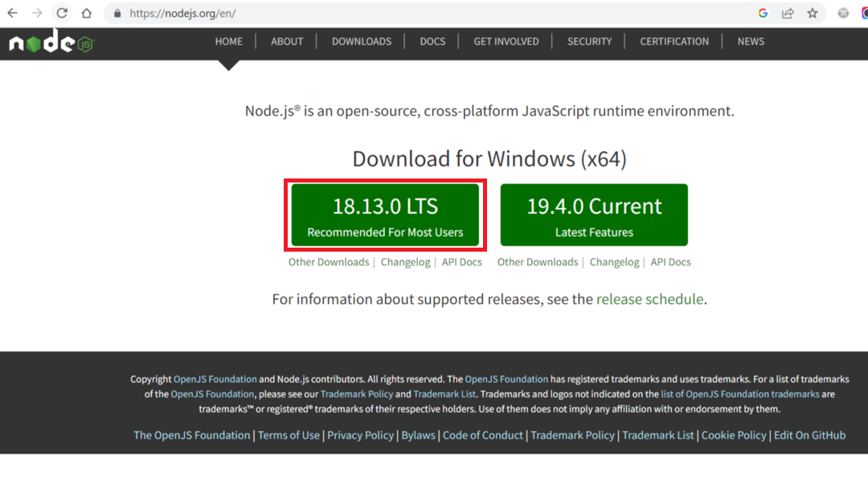Open the DOCS navigation item
868x480 pixels.
432,42
